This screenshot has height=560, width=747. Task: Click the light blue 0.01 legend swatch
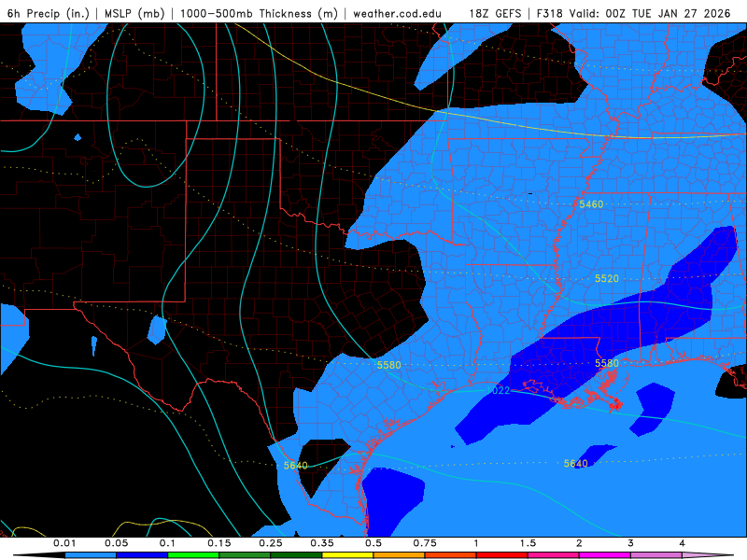coord(91,555)
